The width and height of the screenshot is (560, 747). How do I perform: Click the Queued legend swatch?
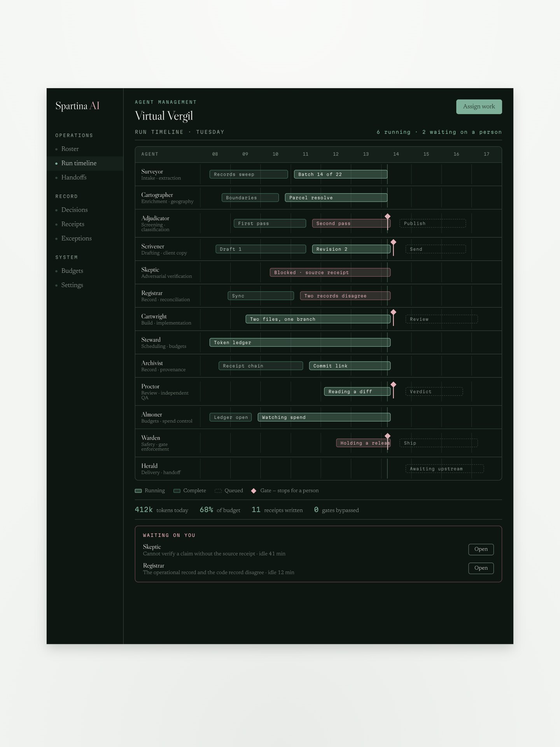(218, 491)
